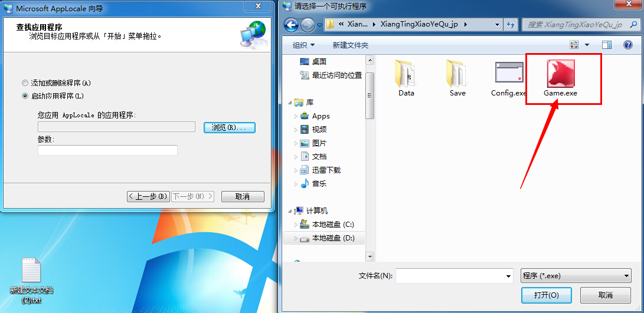
Task: Close the Microsoft AppLocale 向导 window
Action: [x=259, y=6]
